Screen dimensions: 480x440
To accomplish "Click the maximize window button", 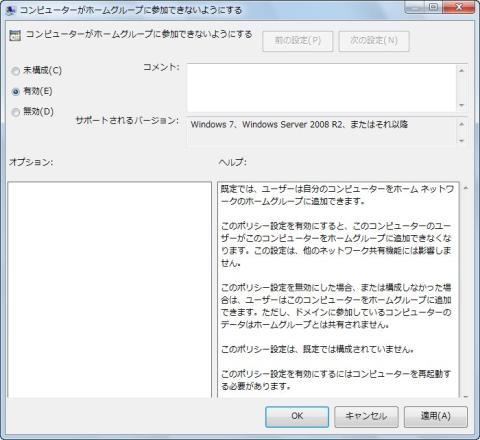I will pyautogui.click(x=433, y=7).
